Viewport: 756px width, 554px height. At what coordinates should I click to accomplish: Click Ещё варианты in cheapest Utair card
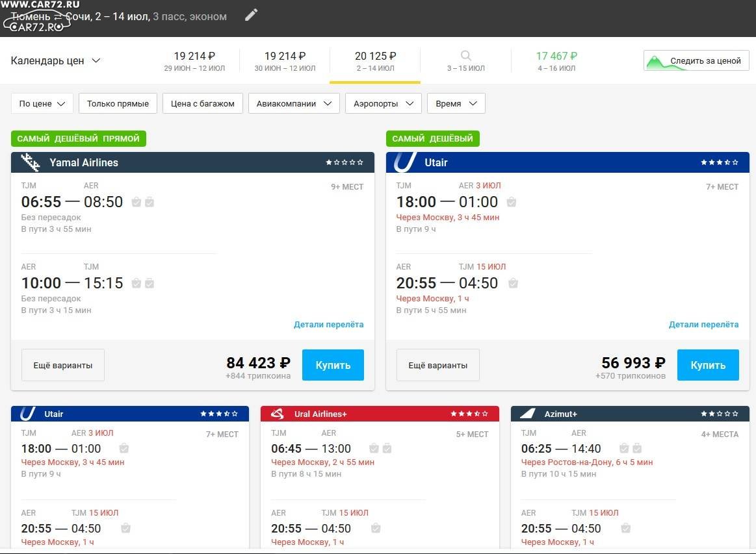437,365
